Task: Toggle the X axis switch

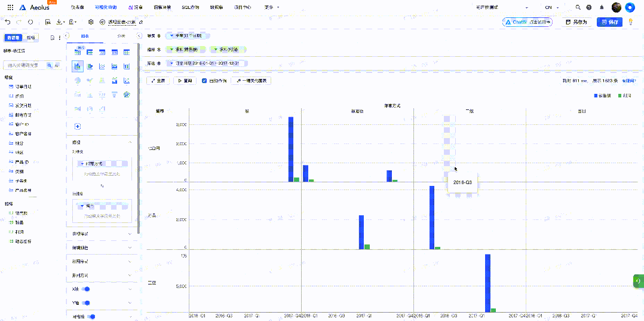Action: pyautogui.click(x=86, y=289)
